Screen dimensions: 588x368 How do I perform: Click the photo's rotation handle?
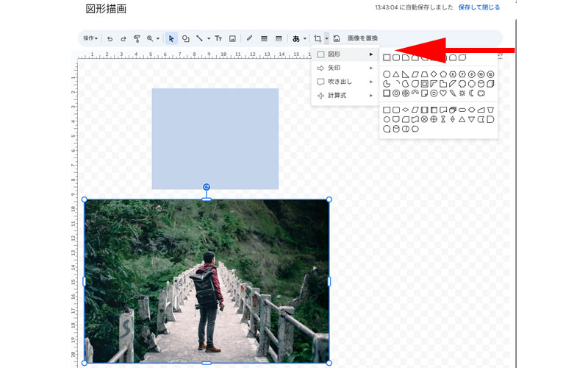coord(207,187)
